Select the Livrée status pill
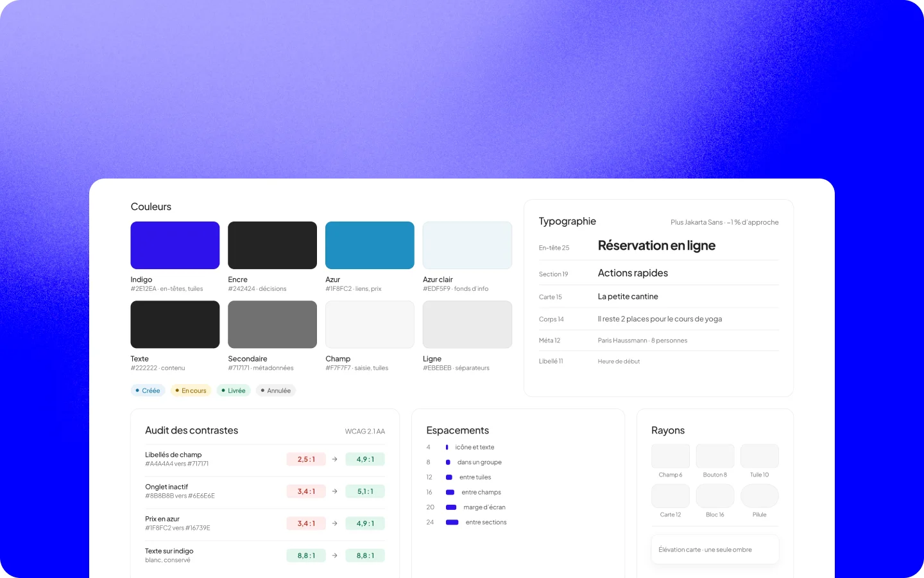 [234, 390]
